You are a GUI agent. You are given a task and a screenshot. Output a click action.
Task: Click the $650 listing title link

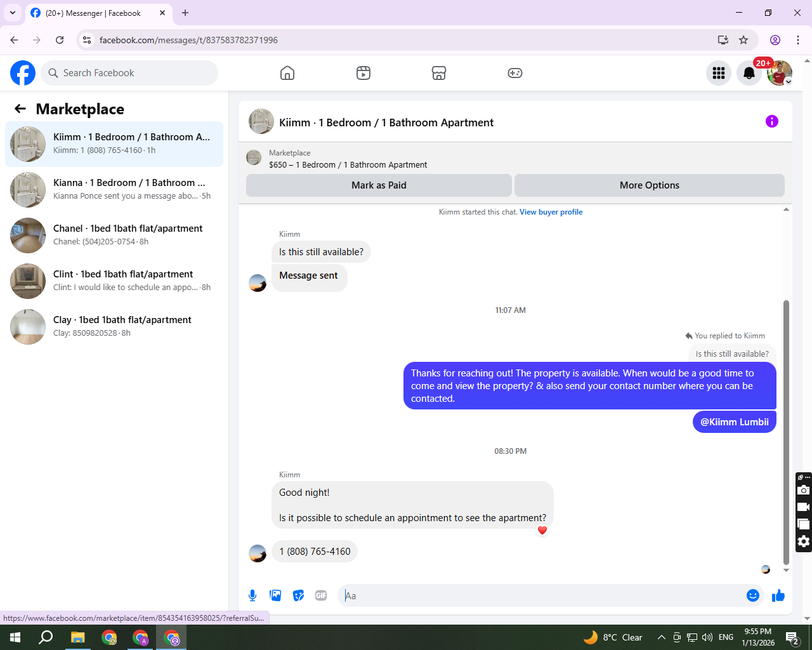(348, 165)
